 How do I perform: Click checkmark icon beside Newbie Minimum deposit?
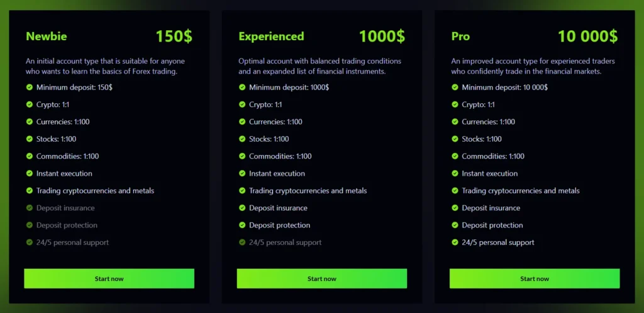[x=30, y=88]
